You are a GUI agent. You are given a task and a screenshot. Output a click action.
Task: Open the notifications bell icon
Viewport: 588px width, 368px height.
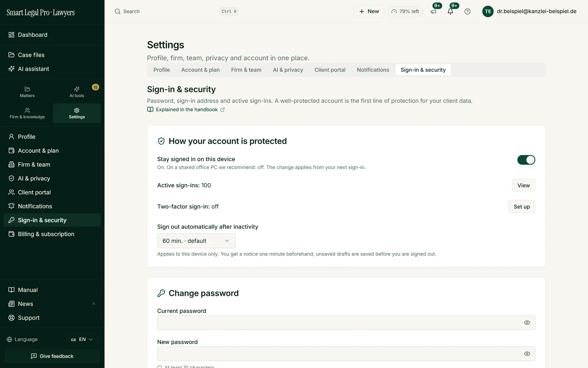[451, 11]
